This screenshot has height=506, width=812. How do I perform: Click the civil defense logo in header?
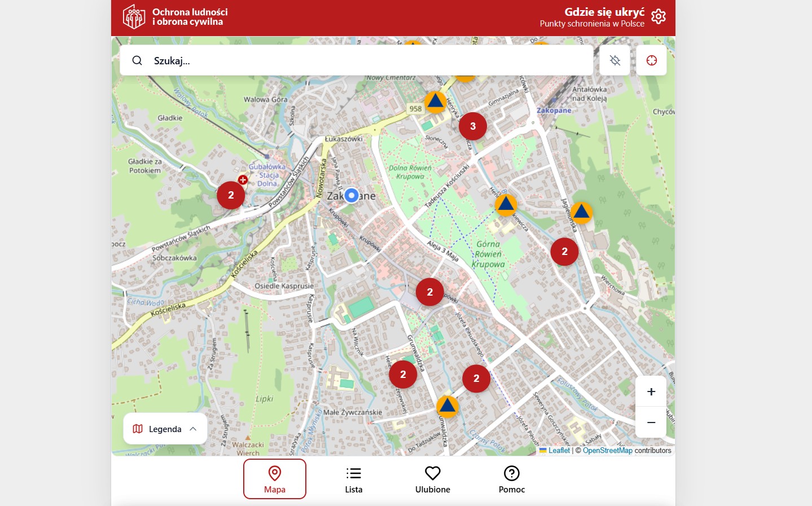[x=134, y=16]
